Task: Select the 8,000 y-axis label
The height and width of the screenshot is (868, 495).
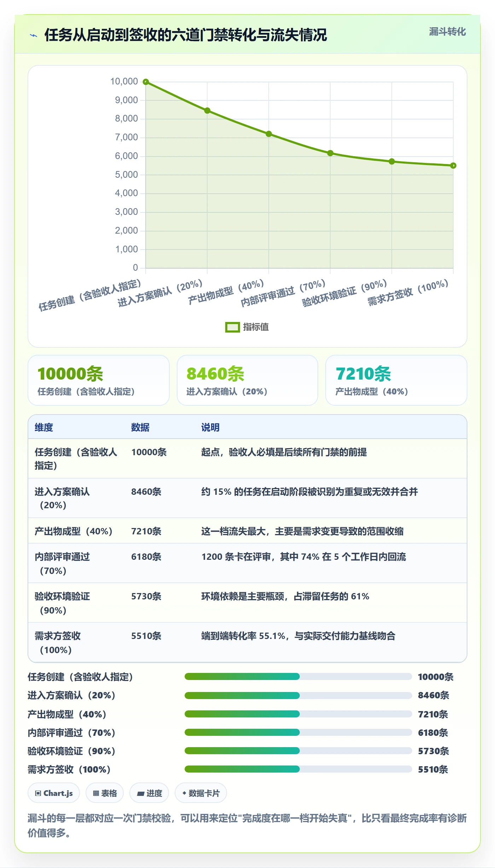Action: (126, 118)
